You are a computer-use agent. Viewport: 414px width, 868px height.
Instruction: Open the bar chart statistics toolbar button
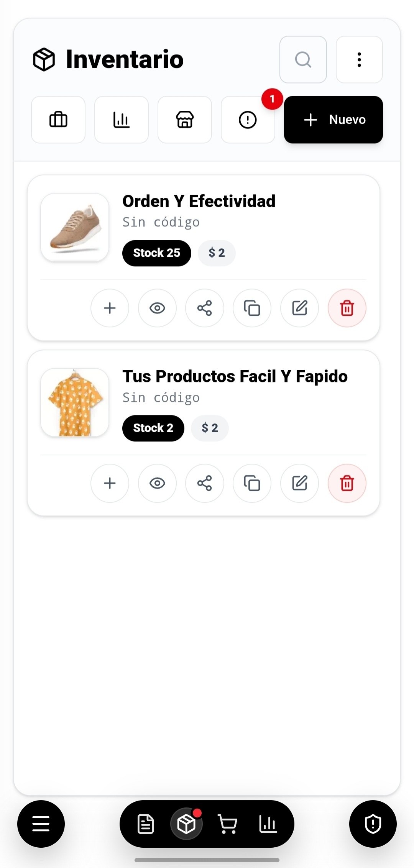122,120
